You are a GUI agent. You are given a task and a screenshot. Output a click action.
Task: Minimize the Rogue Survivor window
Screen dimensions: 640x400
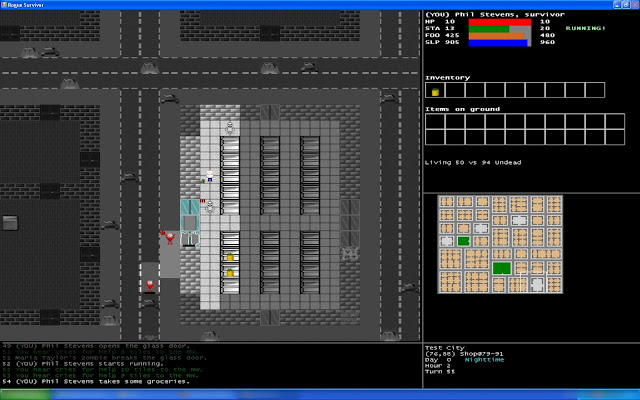point(617,5)
